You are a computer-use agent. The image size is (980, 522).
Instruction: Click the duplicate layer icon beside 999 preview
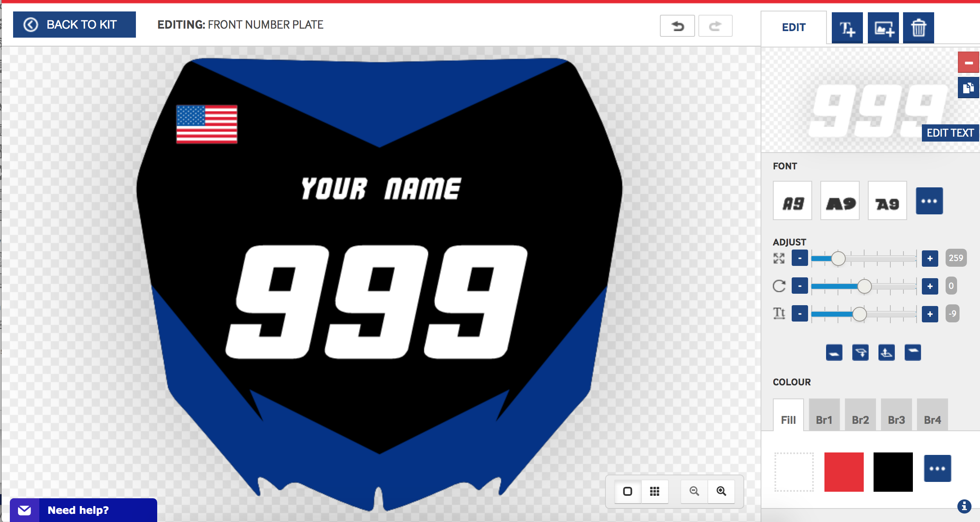968,87
